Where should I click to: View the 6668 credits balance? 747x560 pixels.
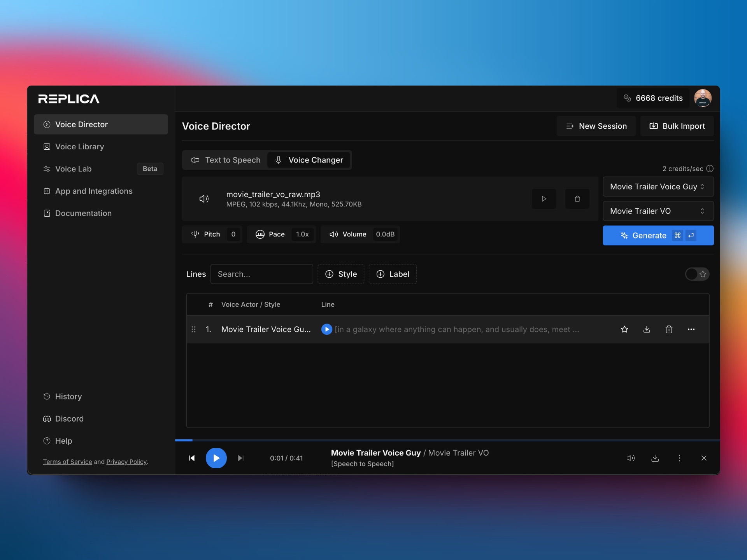coord(653,98)
